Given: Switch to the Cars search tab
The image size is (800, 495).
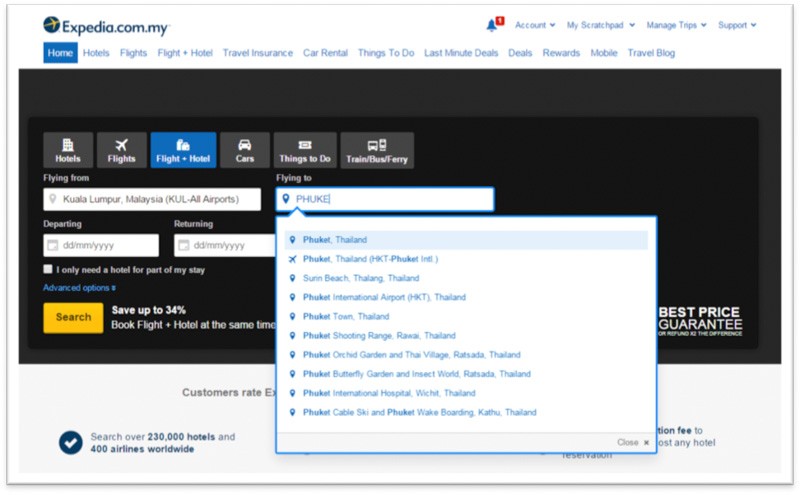Looking at the screenshot, I should click(x=245, y=150).
